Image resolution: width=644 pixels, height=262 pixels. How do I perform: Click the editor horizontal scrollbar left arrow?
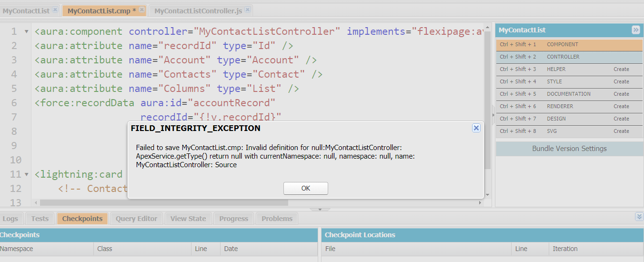[x=36, y=203]
